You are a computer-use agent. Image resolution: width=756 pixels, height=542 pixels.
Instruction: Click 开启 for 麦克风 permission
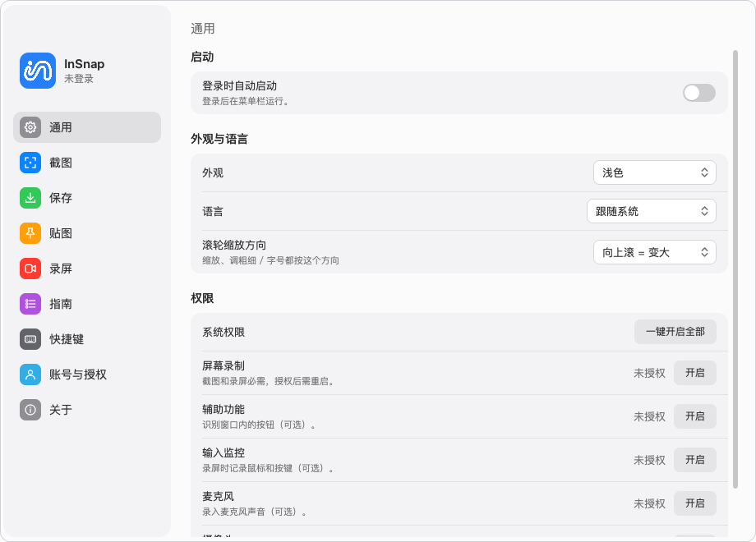point(694,503)
